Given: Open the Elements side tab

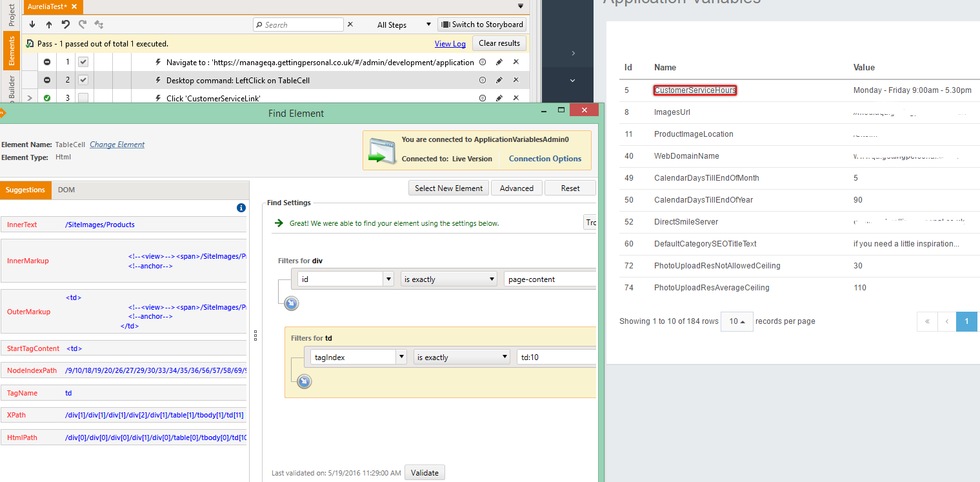Looking at the screenshot, I should coord(11,50).
